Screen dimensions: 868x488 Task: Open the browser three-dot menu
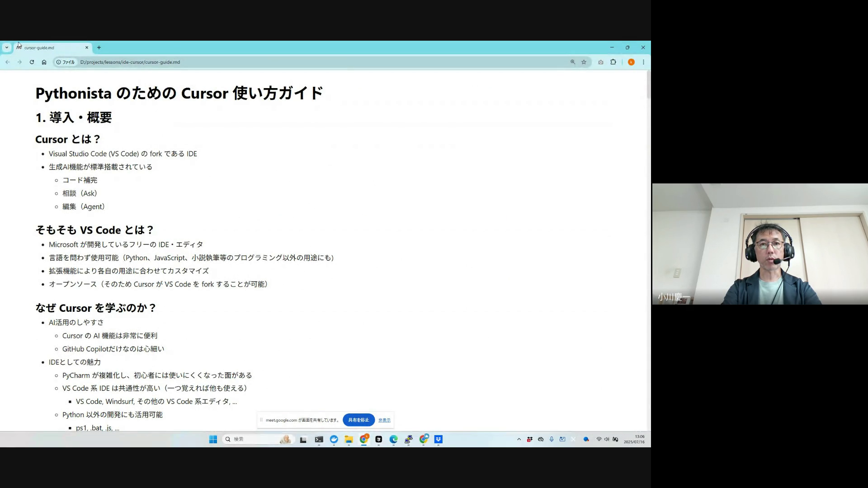pos(643,62)
